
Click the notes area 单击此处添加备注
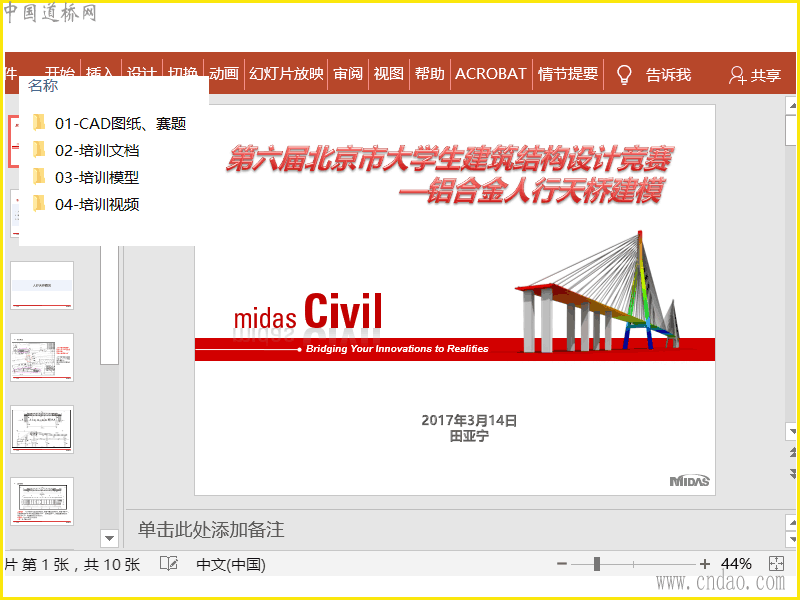tap(211, 530)
